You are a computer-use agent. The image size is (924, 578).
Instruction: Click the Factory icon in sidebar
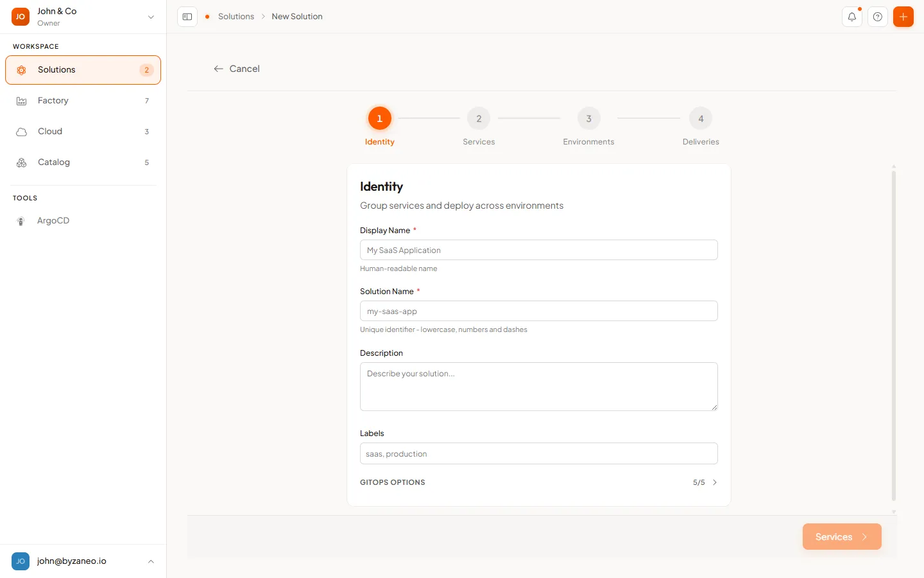pos(21,101)
